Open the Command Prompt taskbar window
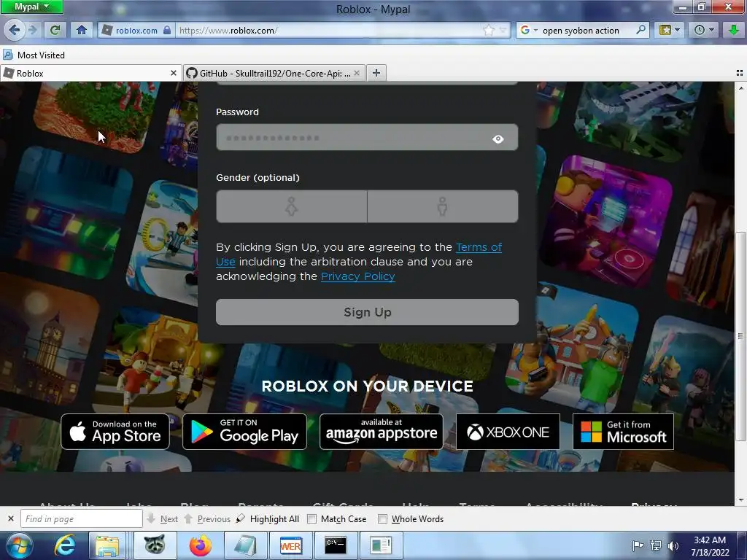 tap(336, 545)
